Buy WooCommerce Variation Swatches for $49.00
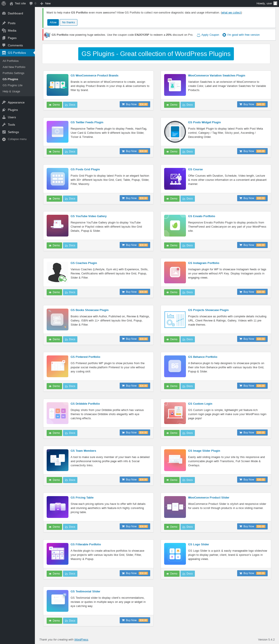Viewport: 279px width, 644px height. pos(252,104)
